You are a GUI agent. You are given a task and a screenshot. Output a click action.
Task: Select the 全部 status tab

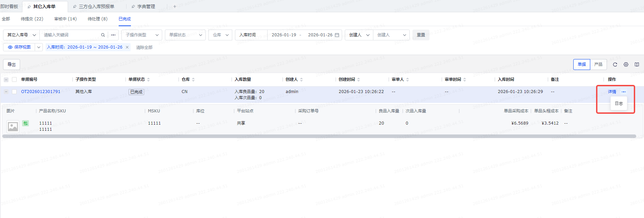6,19
